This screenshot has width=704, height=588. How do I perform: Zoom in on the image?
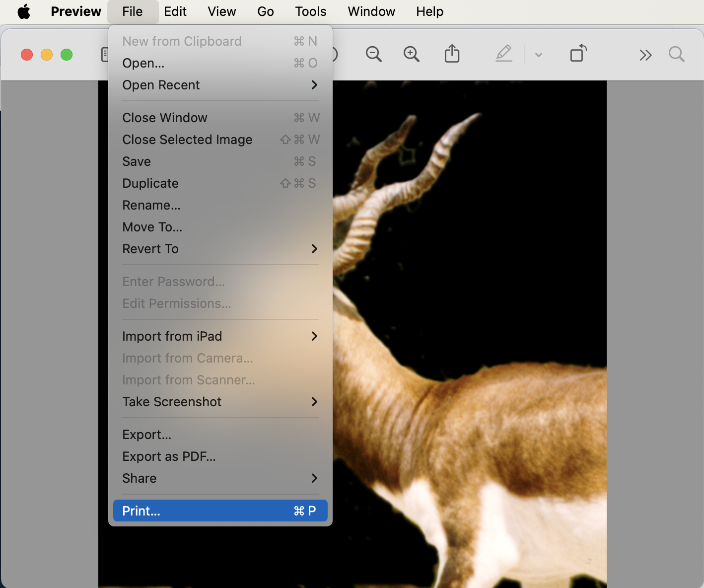point(411,54)
